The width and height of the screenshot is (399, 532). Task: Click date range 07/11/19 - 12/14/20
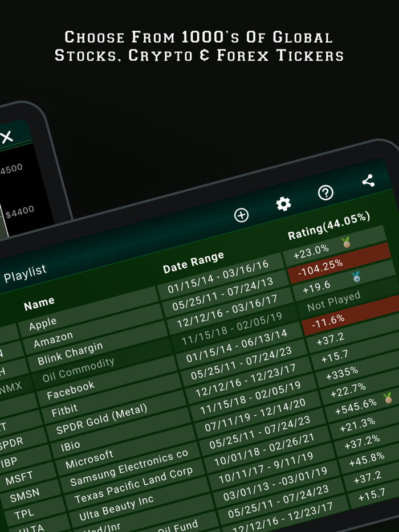point(255,415)
